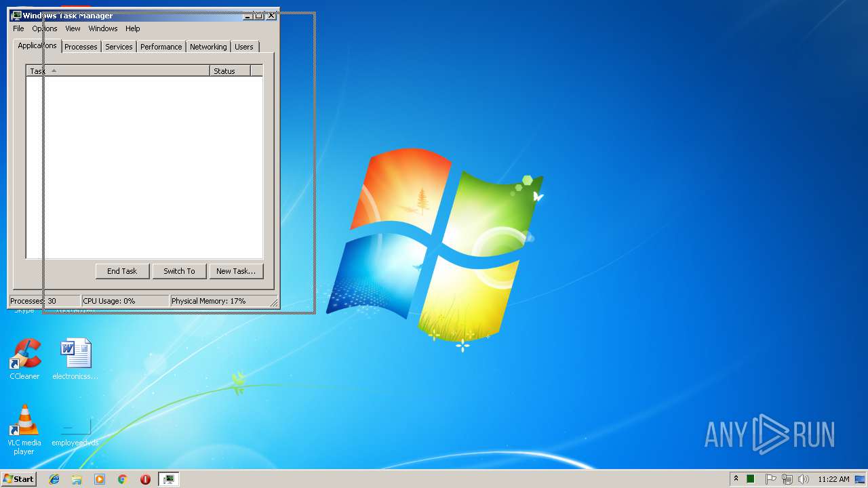Screen dimensions: 868x488
Task: Show hidden tray icons arrow
Action: 736,479
